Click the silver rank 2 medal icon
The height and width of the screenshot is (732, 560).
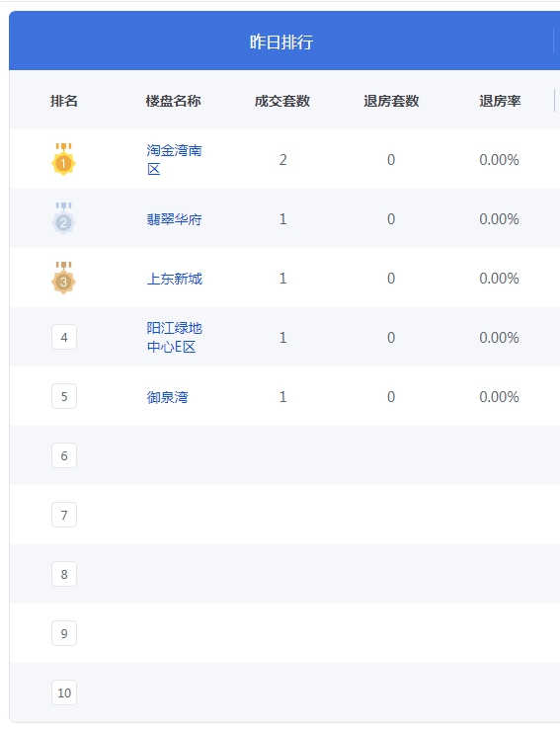pos(63,218)
